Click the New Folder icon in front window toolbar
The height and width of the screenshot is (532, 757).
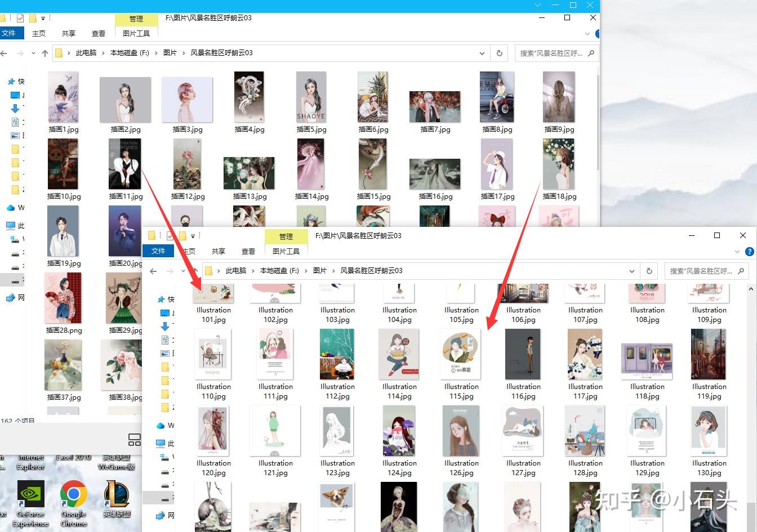(182, 236)
